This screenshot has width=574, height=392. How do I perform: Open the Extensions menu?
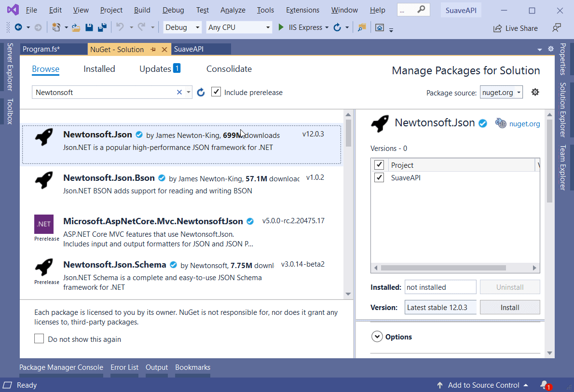302,10
